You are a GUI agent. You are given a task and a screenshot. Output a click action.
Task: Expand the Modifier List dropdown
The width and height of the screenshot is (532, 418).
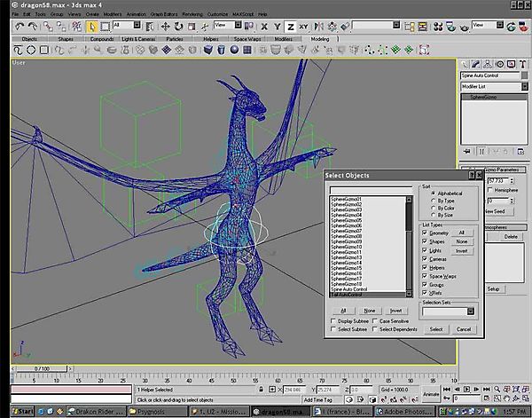[525, 86]
